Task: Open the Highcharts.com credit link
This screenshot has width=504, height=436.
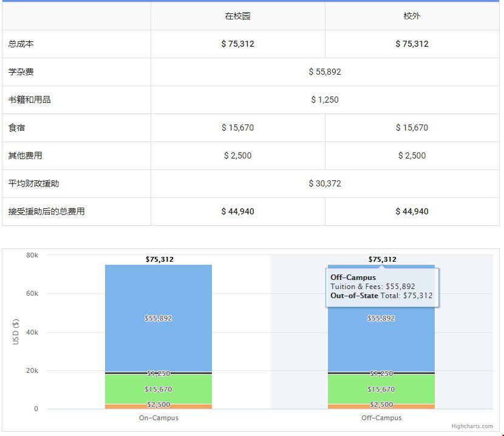Action: pyautogui.click(x=472, y=426)
